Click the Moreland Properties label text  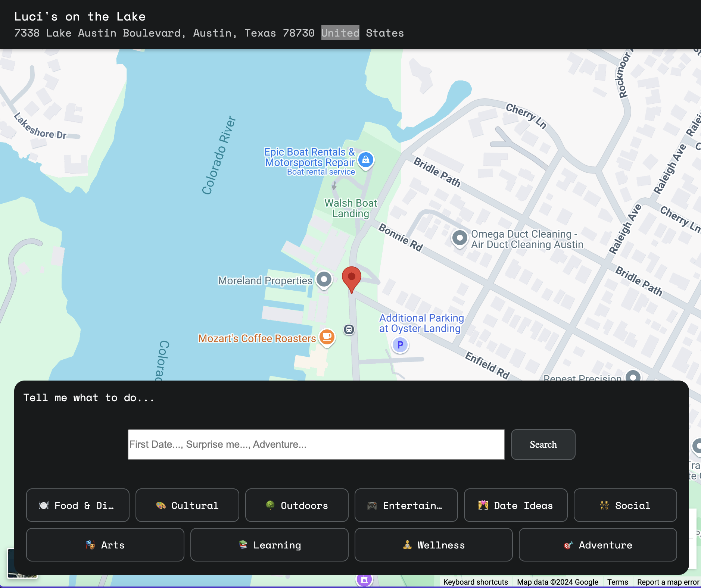click(x=265, y=281)
